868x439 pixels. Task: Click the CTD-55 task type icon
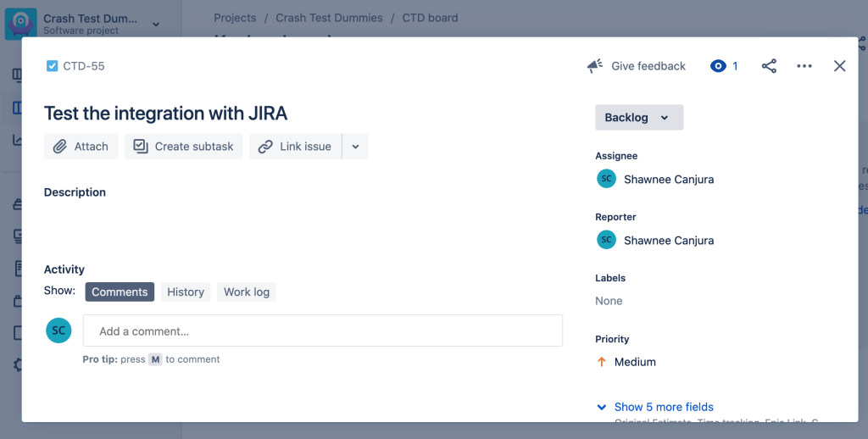tap(52, 66)
